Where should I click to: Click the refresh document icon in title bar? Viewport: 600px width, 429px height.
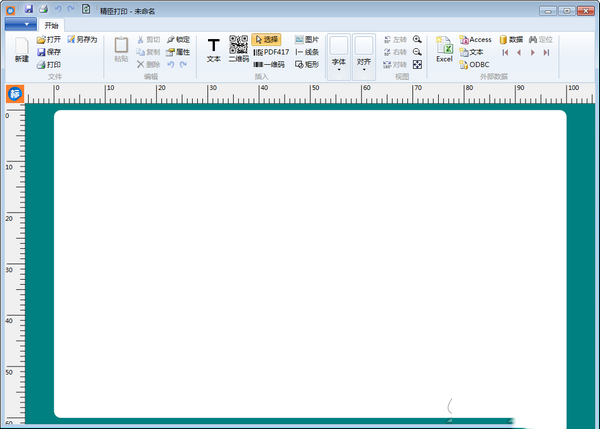coord(86,9)
